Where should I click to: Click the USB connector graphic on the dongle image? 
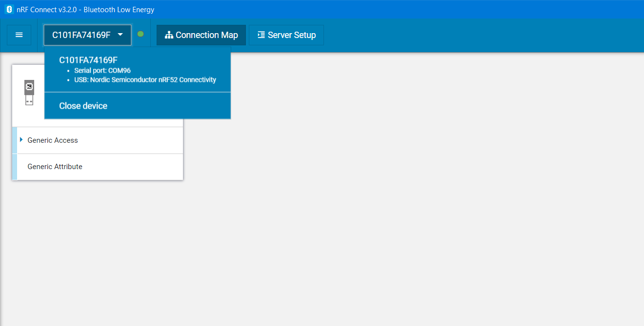tap(29, 99)
